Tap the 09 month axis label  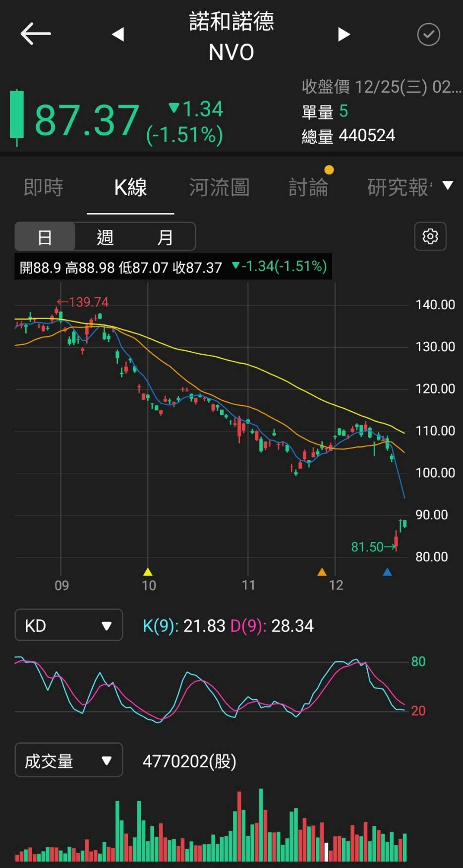click(x=61, y=586)
